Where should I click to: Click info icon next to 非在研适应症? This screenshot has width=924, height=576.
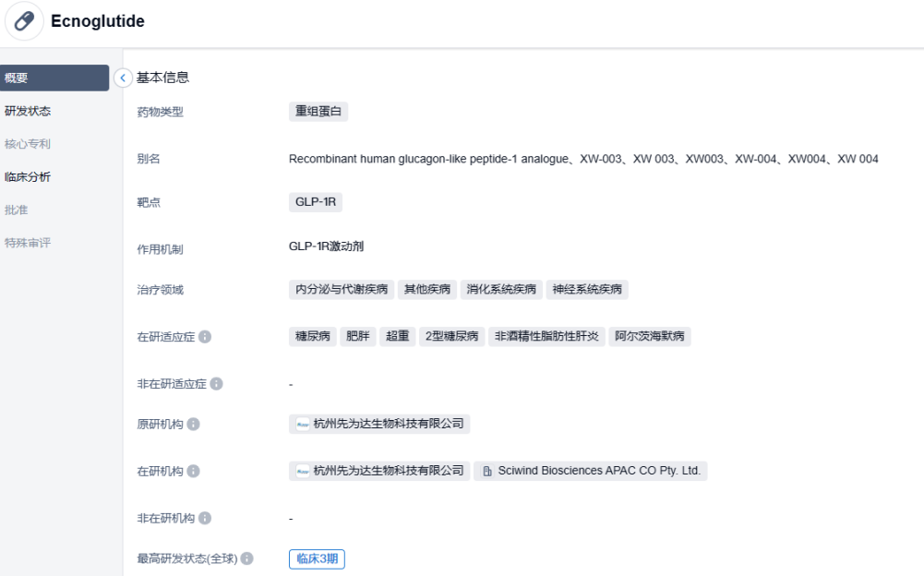[x=217, y=383]
